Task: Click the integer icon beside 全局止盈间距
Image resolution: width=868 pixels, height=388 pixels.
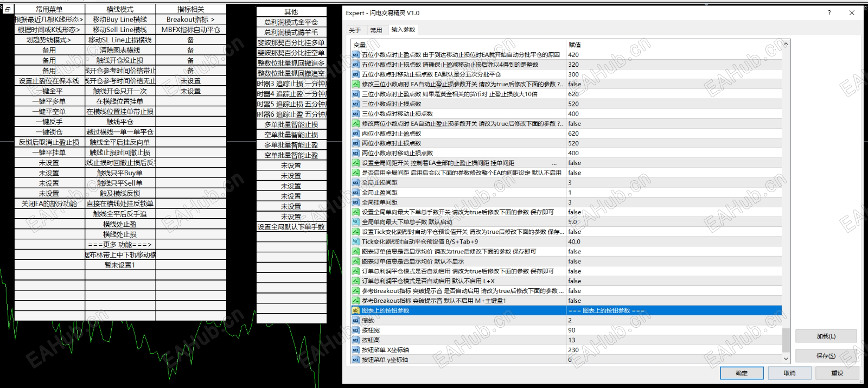Action: [x=356, y=193]
